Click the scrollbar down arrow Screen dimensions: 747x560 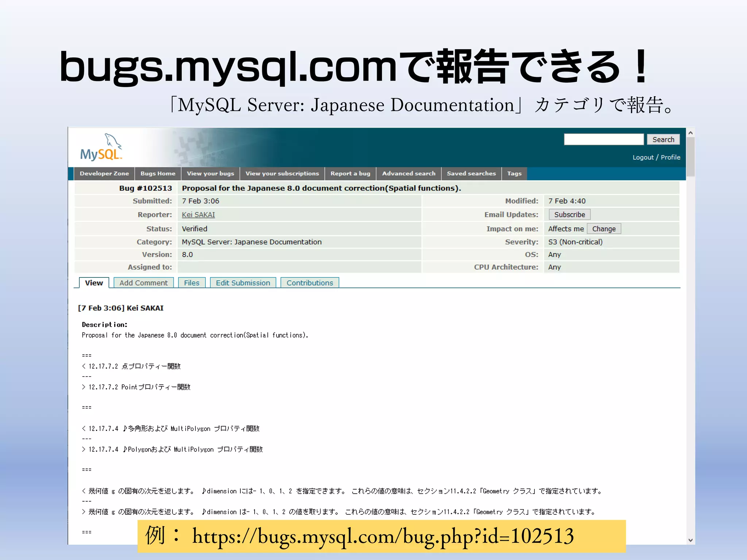(x=690, y=540)
